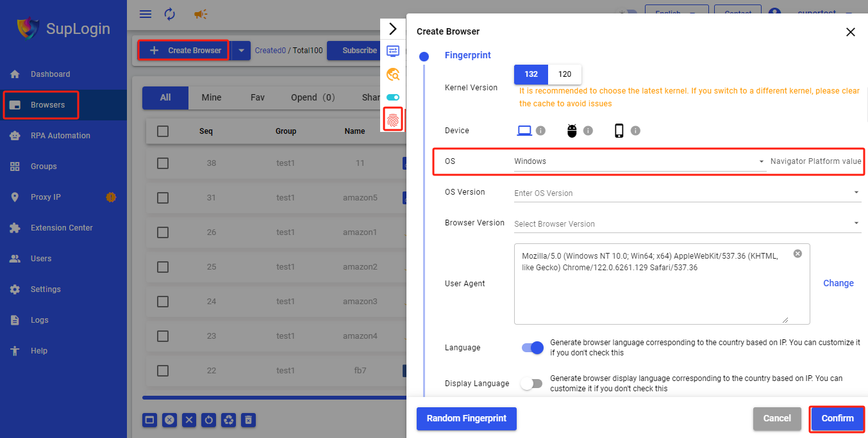Open the user account avatar icon

[x=775, y=14]
